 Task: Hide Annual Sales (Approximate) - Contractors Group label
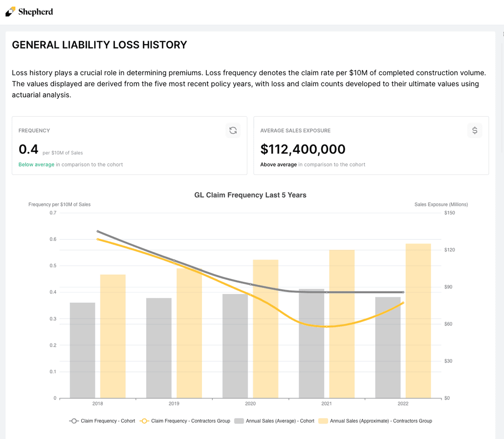pos(381,421)
